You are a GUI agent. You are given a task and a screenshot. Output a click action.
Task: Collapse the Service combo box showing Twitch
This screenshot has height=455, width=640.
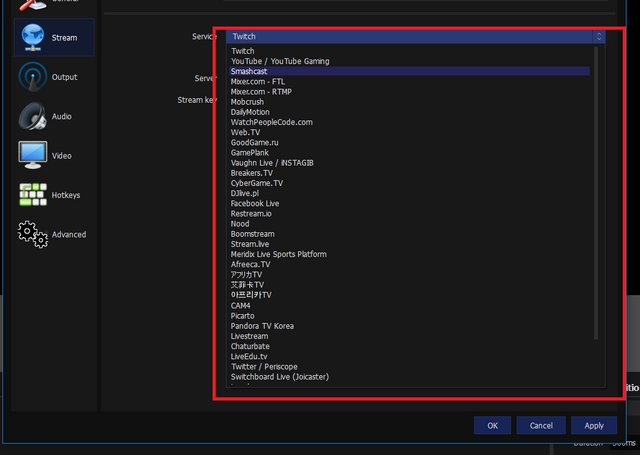tap(416, 36)
